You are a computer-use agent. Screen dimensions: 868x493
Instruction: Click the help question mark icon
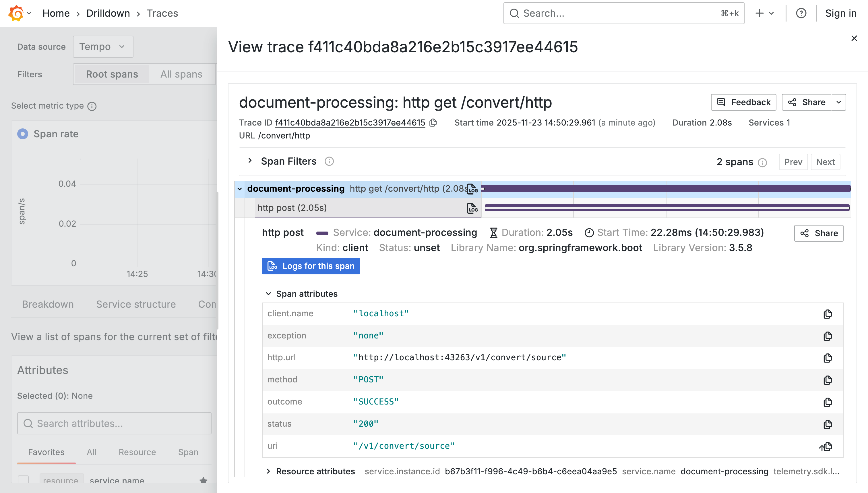tap(801, 13)
